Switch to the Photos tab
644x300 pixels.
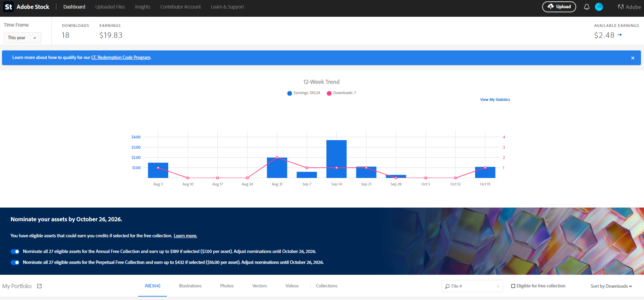227,286
